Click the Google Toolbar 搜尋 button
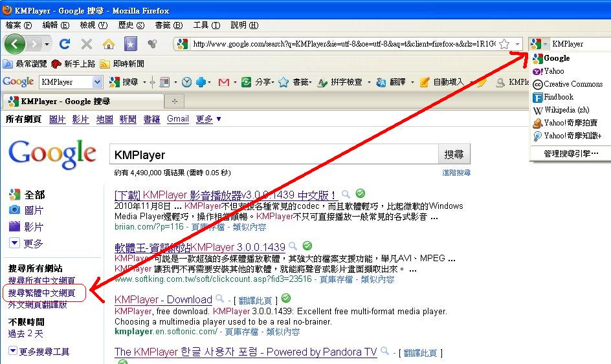The image size is (611, 364). [x=124, y=82]
